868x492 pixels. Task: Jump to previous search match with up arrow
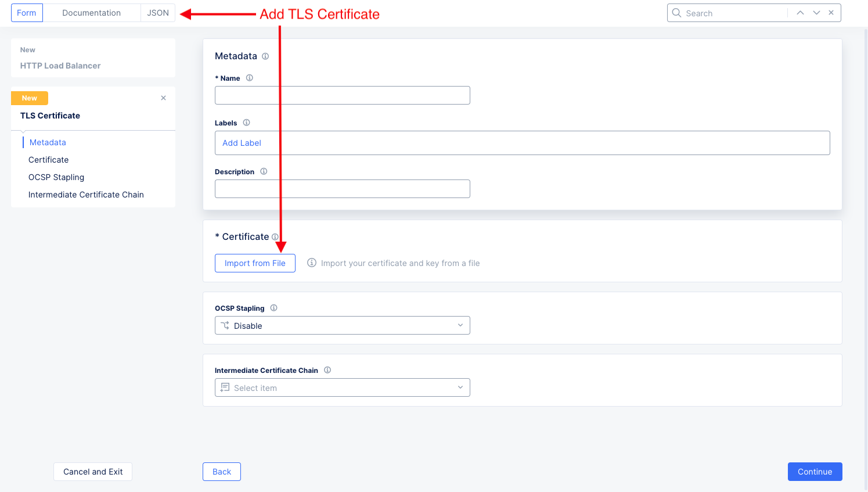pos(800,12)
